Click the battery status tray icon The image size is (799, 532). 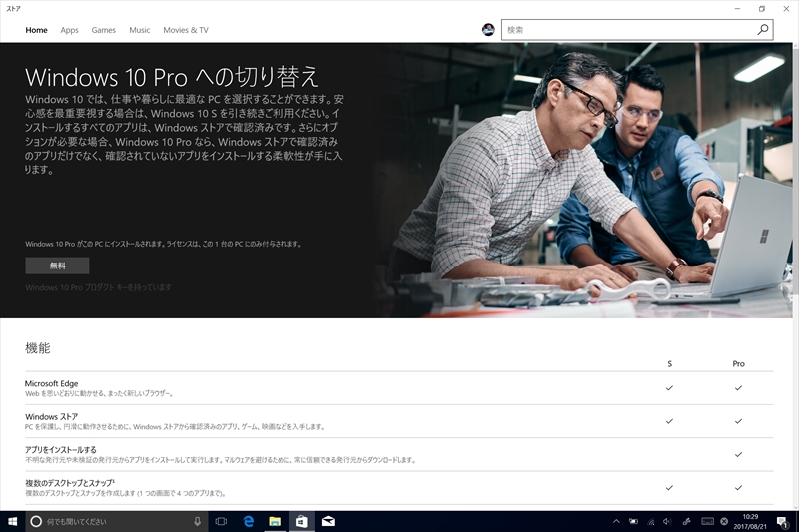coord(633,521)
